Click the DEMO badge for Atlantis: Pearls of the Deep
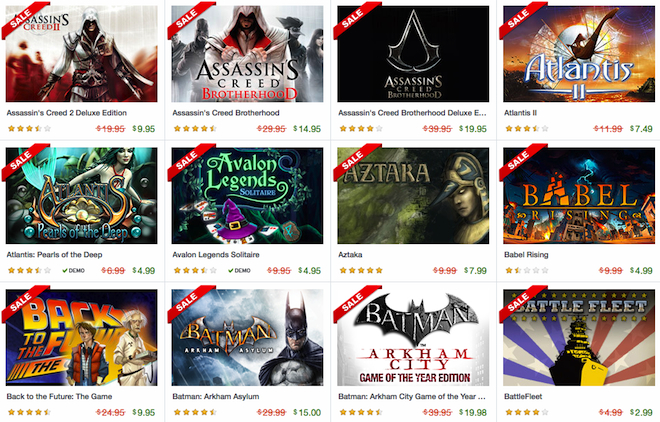The width and height of the screenshot is (660, 422). point(74,271)
